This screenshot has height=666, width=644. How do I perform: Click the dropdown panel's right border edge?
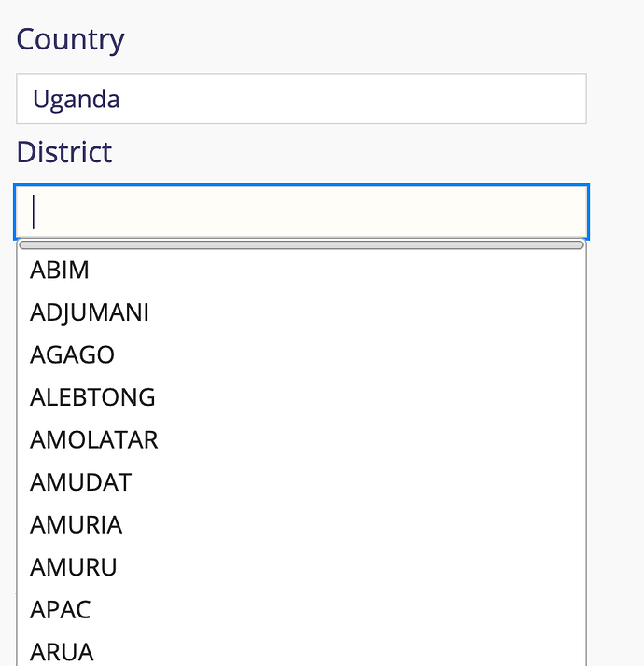(586, 452)
